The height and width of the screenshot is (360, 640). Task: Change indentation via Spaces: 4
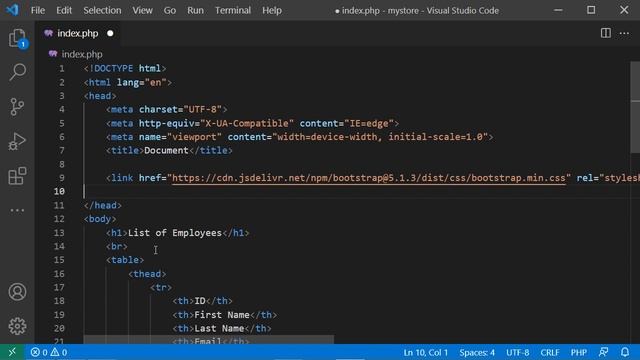pyautogui.click(x=477, y=352)
